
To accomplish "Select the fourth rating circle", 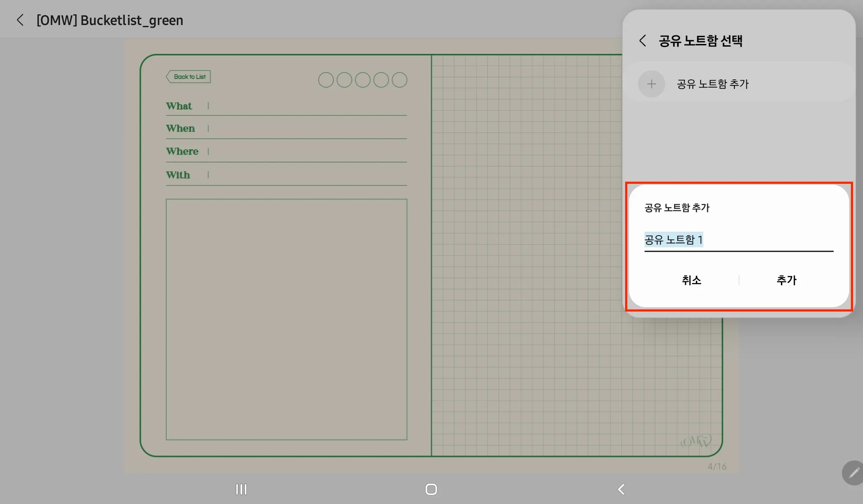I will [x=381, y=80].
